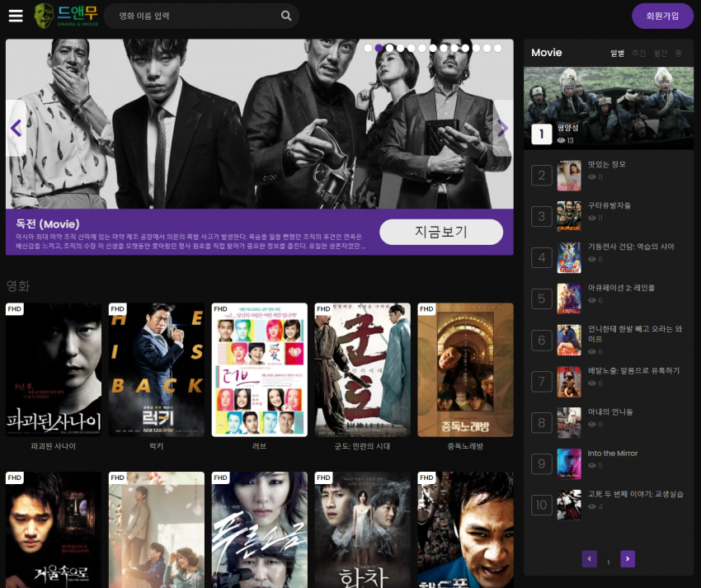Open the 파괴된 사나이 movie poster

(x=54, y=369)
